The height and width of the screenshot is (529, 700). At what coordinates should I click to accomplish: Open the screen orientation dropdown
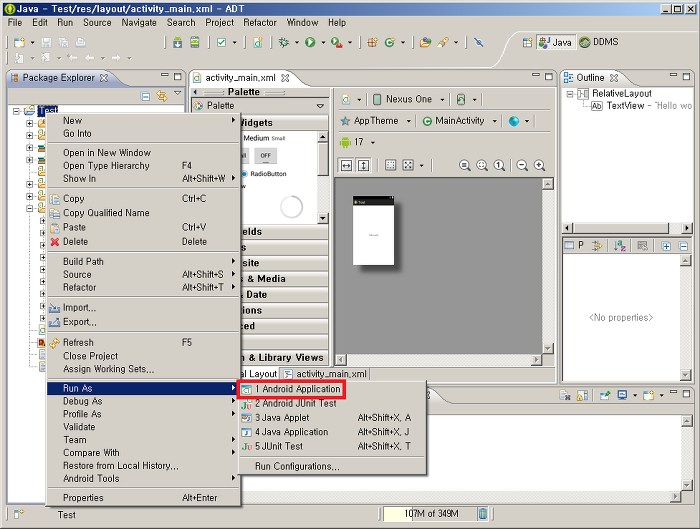pyautogui.click(x=467, y=100)
